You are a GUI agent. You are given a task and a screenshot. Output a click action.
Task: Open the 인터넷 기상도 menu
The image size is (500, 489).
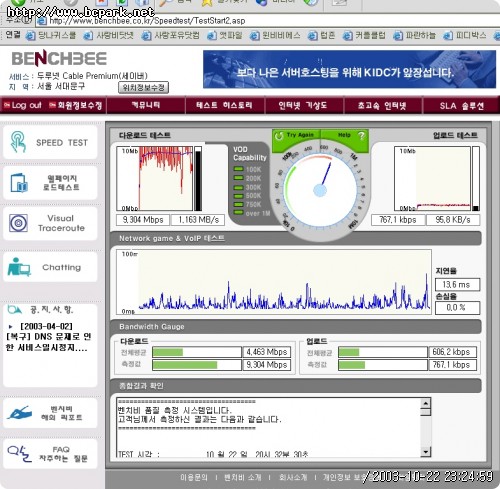(303, 105)
